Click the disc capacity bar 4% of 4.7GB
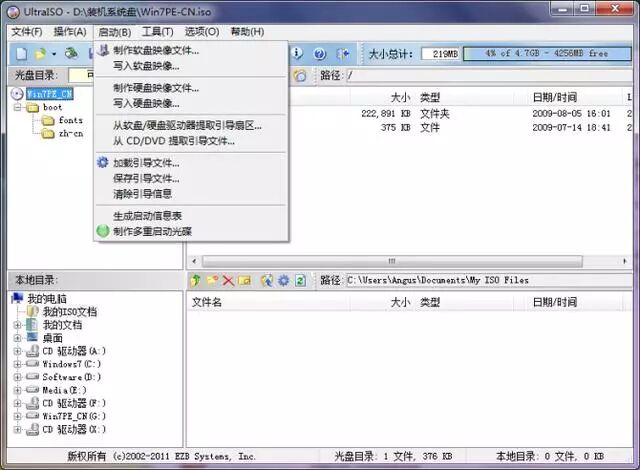The height and width of the screenshot is (470, 640). pos(547,53)
